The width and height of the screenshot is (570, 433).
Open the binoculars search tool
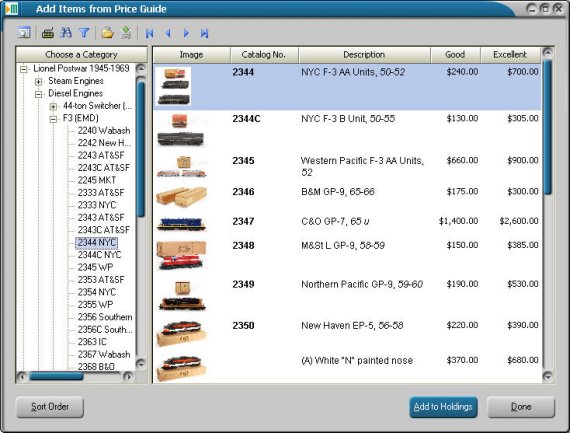click(66, 33)
